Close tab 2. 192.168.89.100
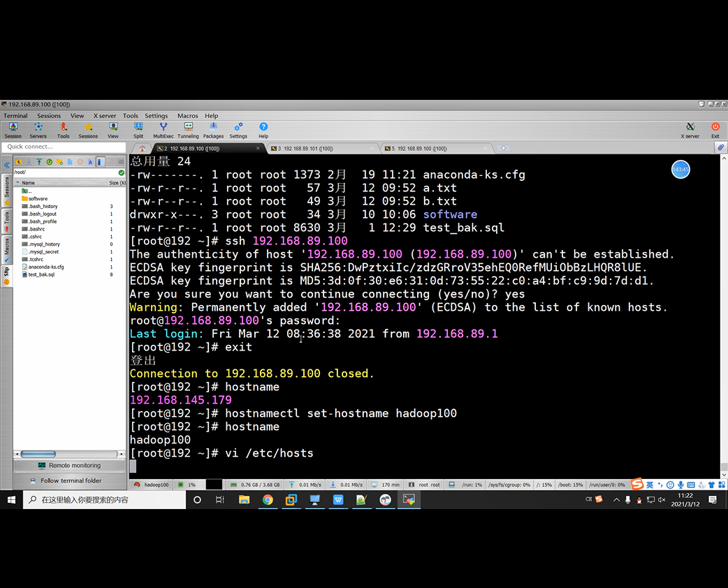The width and height of the screenshot is (728, 588). (x=258, y=149)
